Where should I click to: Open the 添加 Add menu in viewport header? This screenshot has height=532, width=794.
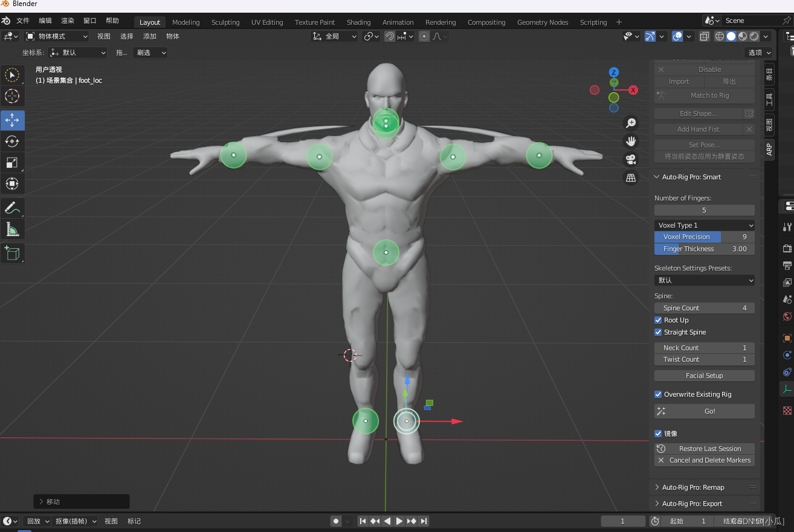pyautogui.click(x=150, y=36)
